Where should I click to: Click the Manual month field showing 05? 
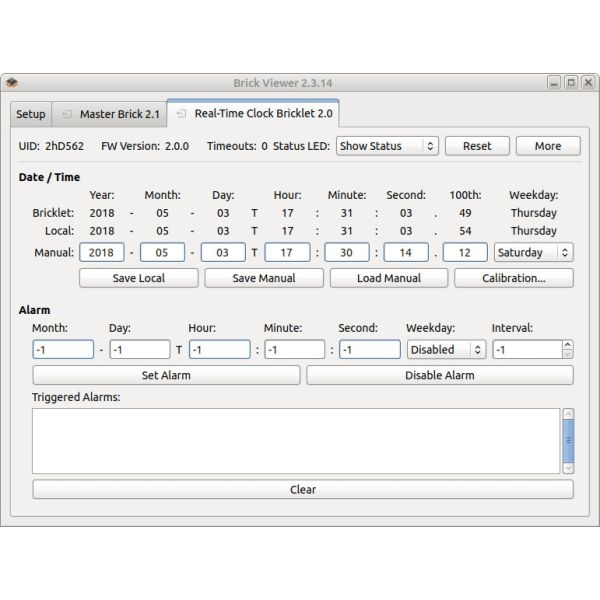[x=162, y=252]
